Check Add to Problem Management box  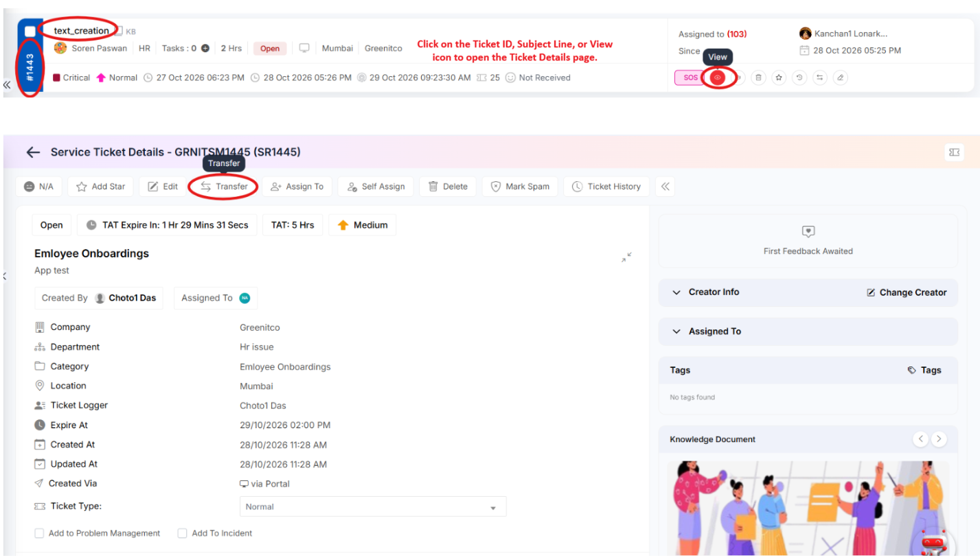coord(39,533)
